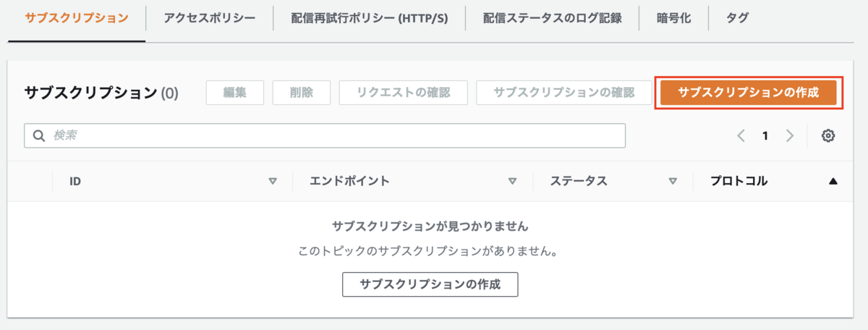868x330 pixels.
Task: Go to previous page chevron
Action: pos(741,136)
